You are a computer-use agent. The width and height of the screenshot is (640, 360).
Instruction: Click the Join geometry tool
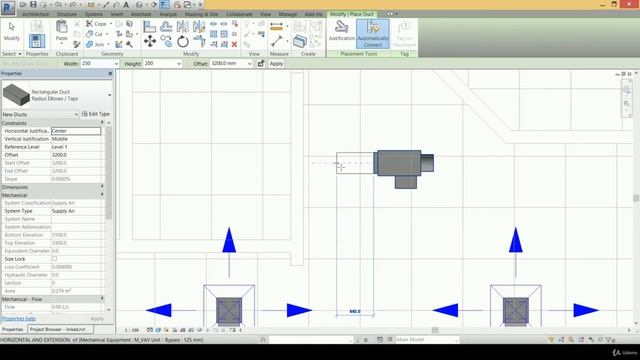(x=96, y=44)
